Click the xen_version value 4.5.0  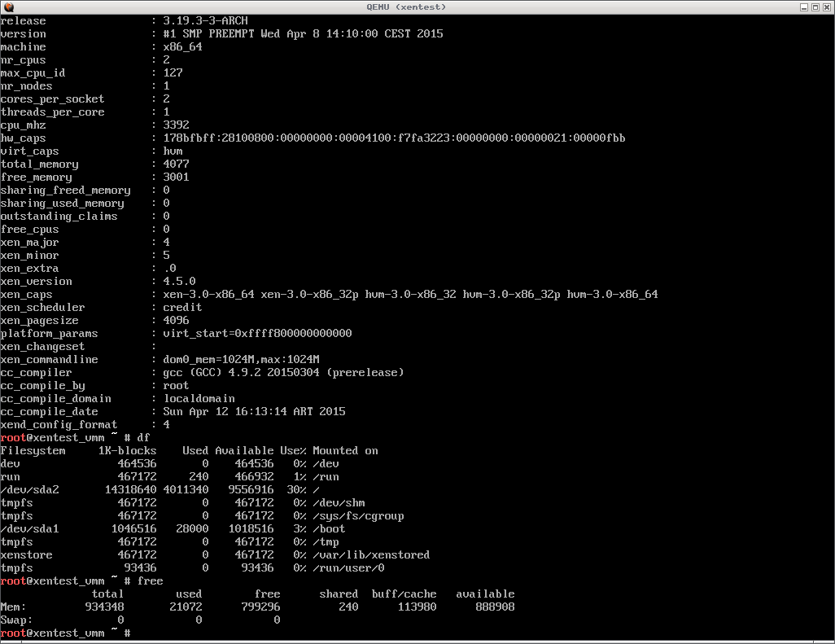tap(179, 281)
